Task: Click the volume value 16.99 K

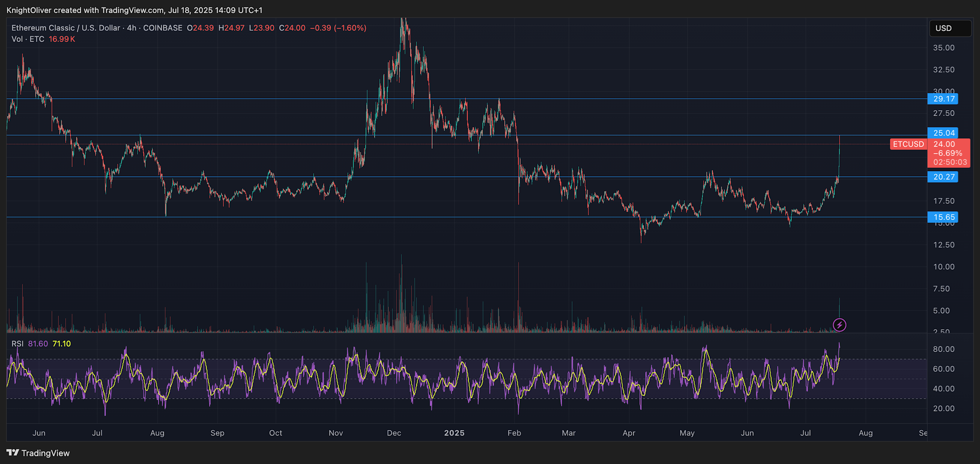Action: click(62, 39)
